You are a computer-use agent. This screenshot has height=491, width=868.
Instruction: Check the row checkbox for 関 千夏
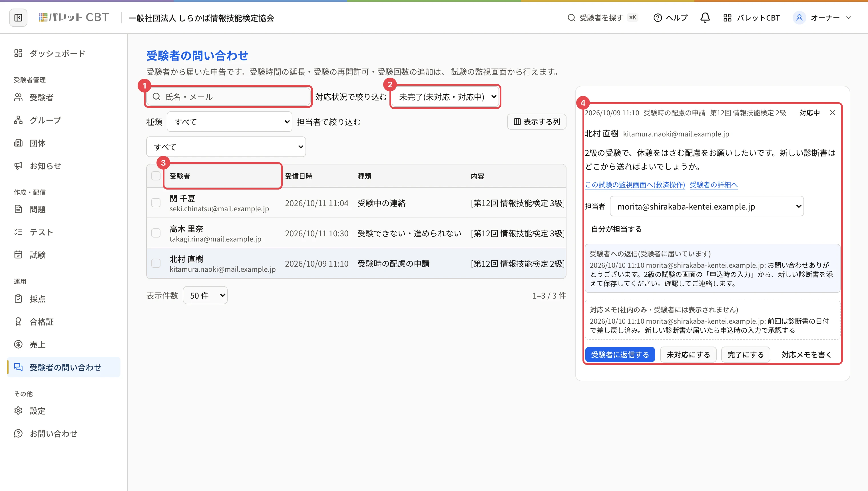tap(156, 203)
